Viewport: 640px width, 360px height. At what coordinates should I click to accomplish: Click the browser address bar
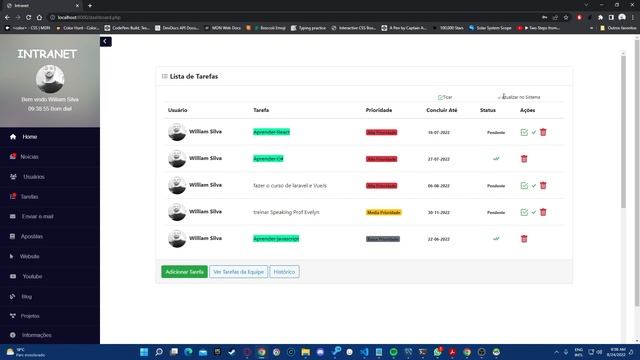coord(294,18)
